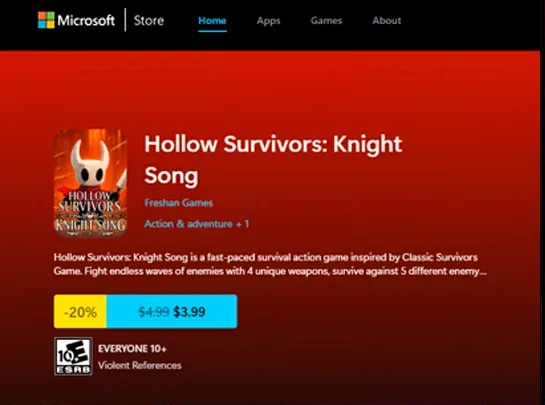Click the Microsoft wordmark text
545x405 pixels.
tap(86, 21)
